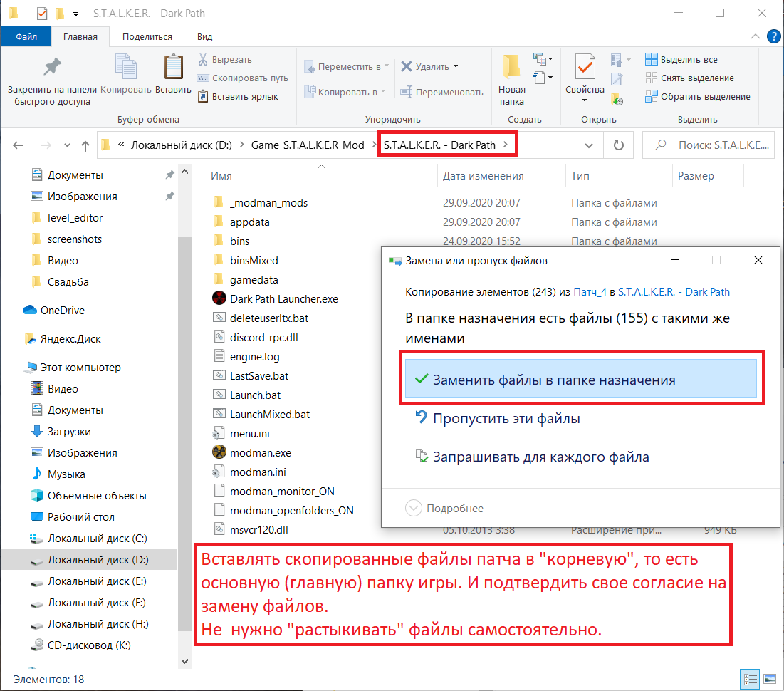784x691 pixels.
Task: Open Музыка folder in sidebar
Action: (x=58, y=474)
